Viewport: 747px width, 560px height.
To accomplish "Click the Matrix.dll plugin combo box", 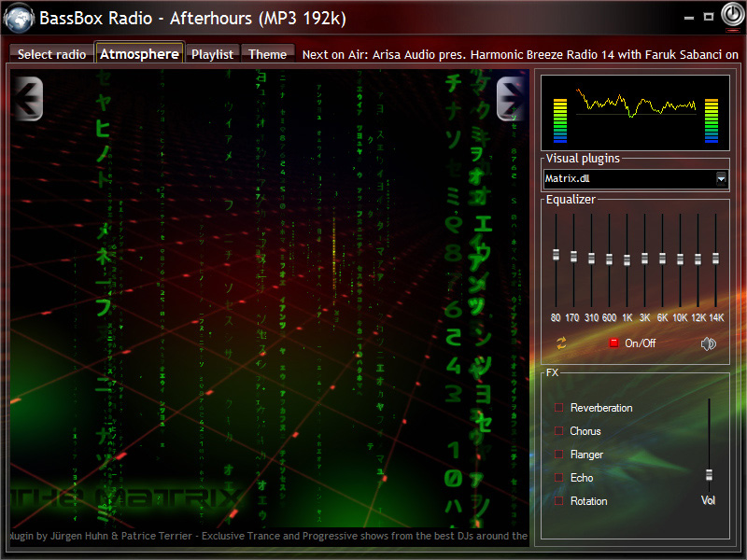I will click(636, 179).
